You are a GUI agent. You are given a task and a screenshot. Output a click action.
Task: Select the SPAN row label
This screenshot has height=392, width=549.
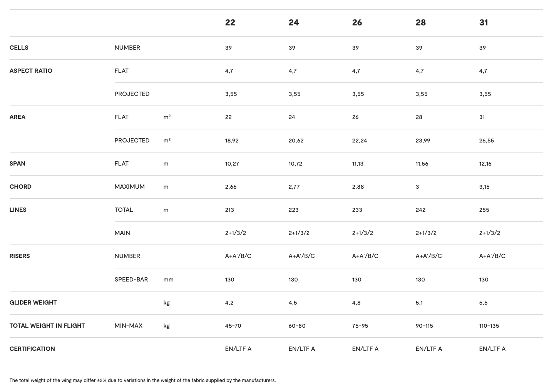click(x=17, y=164)
